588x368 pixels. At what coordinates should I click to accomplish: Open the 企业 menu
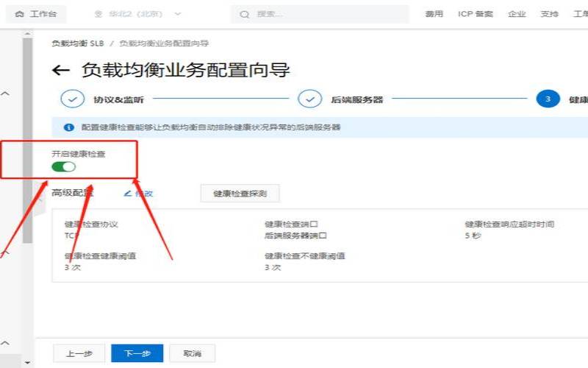pos(517,14)
